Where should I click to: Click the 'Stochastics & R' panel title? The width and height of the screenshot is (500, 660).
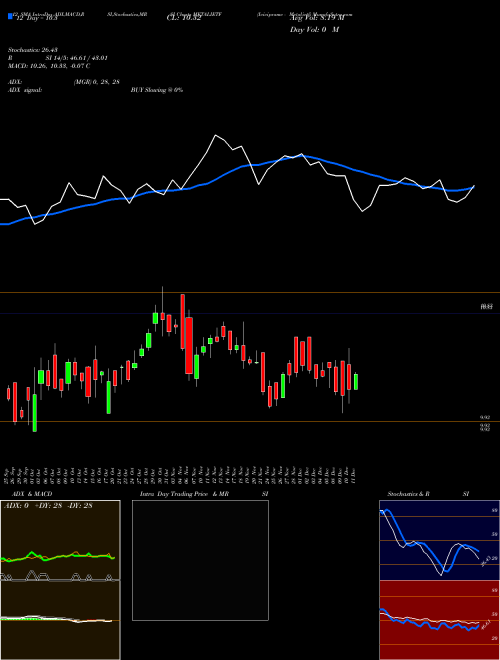tap(408, 494)
